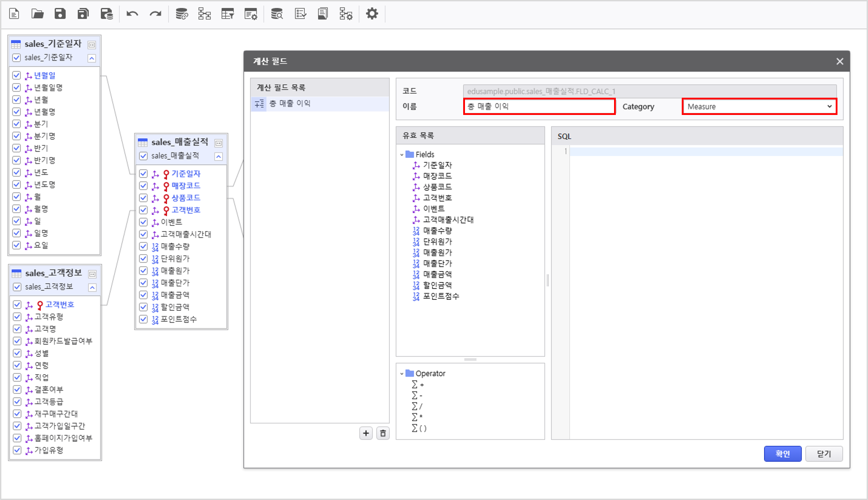868x500 pixels.
Task: Click the splitter handle between 유효 목록 and SQL
Action: point(548,280)
